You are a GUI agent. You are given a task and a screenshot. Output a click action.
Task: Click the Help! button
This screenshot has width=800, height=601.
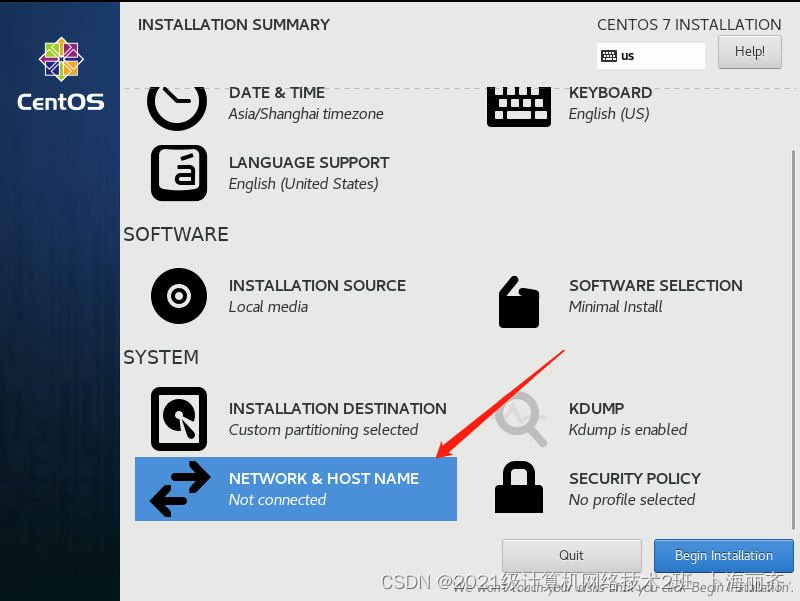pos(749,51)
